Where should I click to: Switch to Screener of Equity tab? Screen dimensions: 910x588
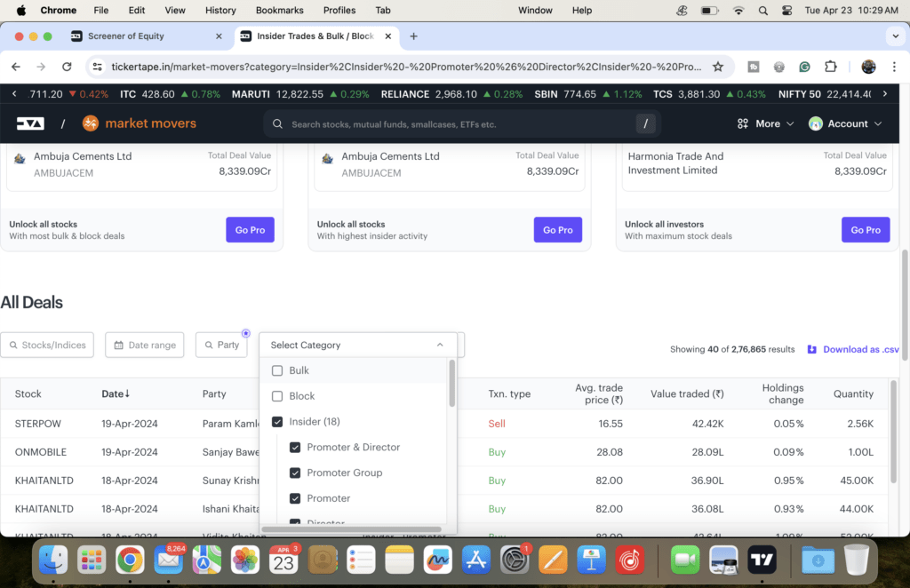[x=147, y=36]
